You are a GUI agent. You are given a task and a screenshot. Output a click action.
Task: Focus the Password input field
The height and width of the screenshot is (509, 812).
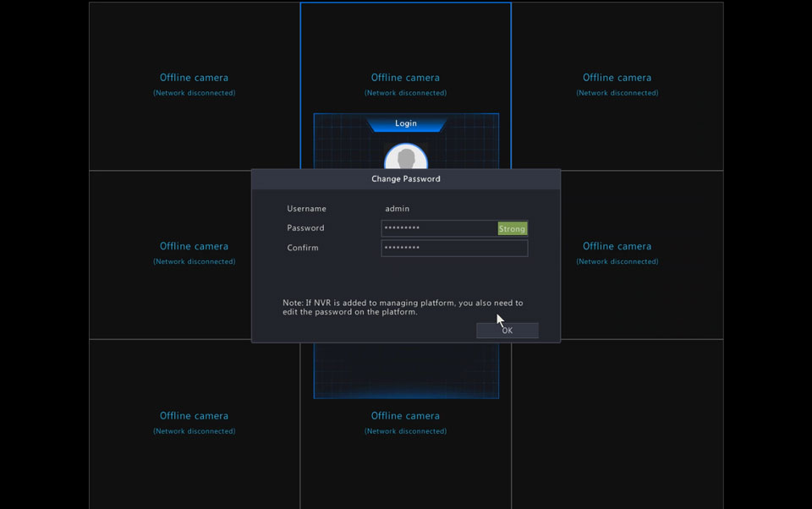pyautogui.click(x=439, y=228)
